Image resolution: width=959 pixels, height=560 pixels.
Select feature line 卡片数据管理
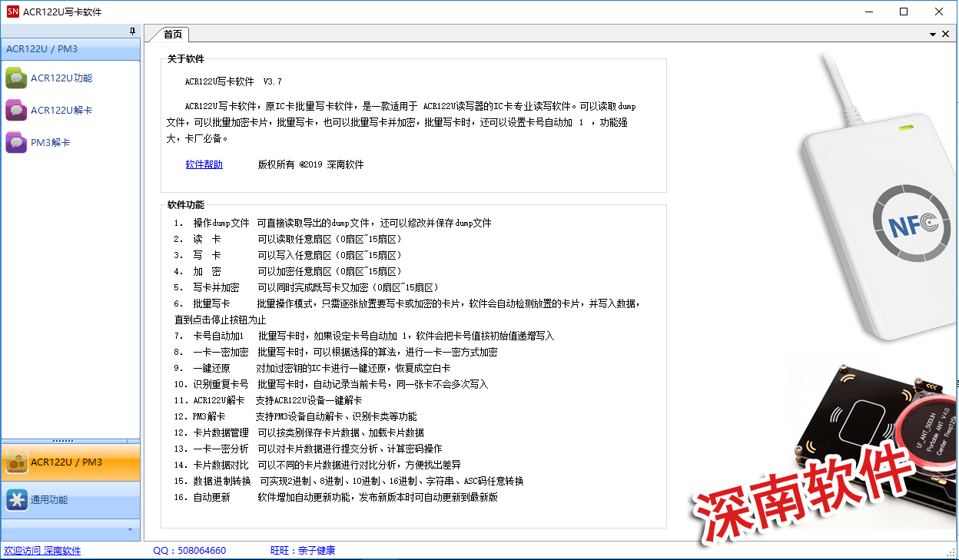point(298,432)
